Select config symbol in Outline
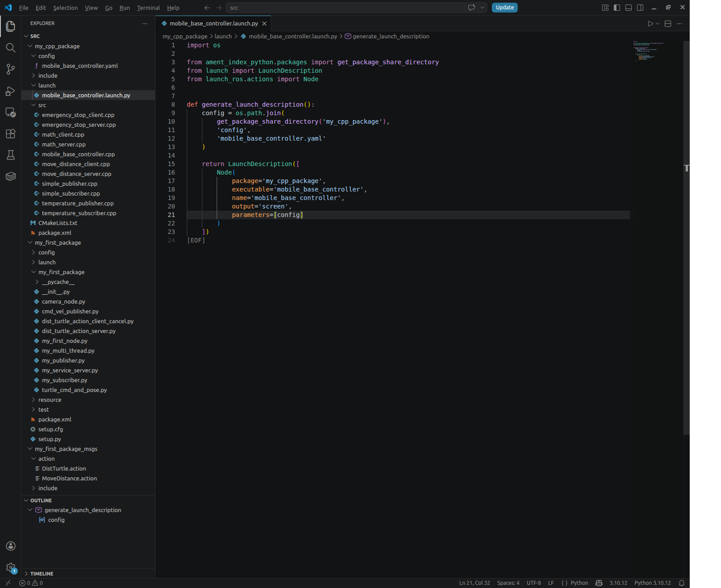Image resolution: width=721 pixels, height=588 pixels. 56,520
